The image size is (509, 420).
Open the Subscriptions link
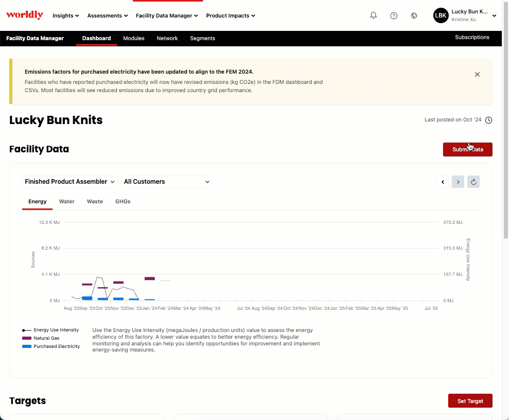click(x=472, y=38)
